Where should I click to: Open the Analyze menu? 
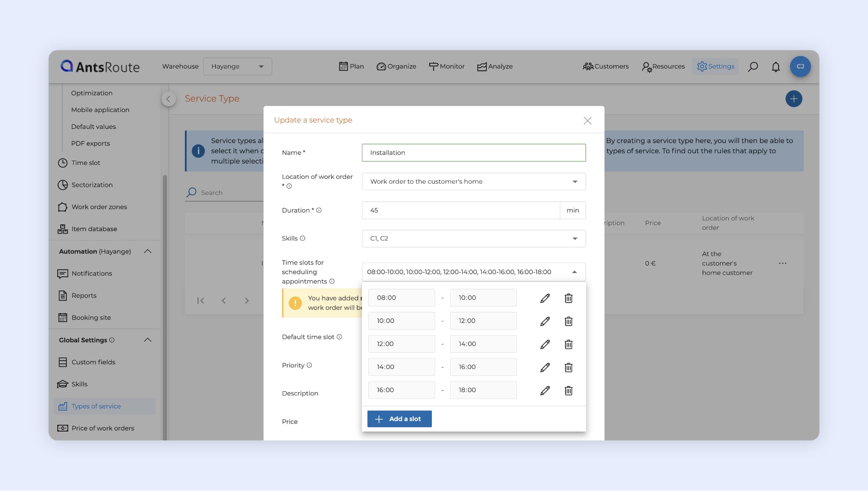(x=495, y=66)
